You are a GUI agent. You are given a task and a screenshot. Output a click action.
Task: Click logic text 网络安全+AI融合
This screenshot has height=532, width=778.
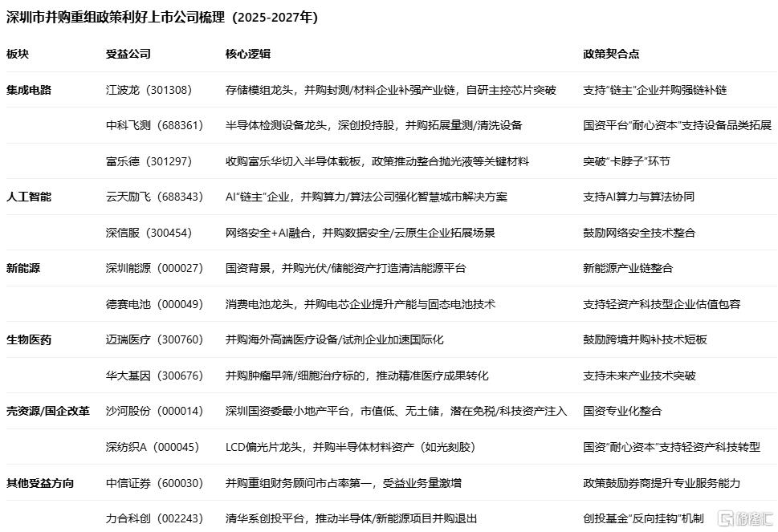pos(268,233)
